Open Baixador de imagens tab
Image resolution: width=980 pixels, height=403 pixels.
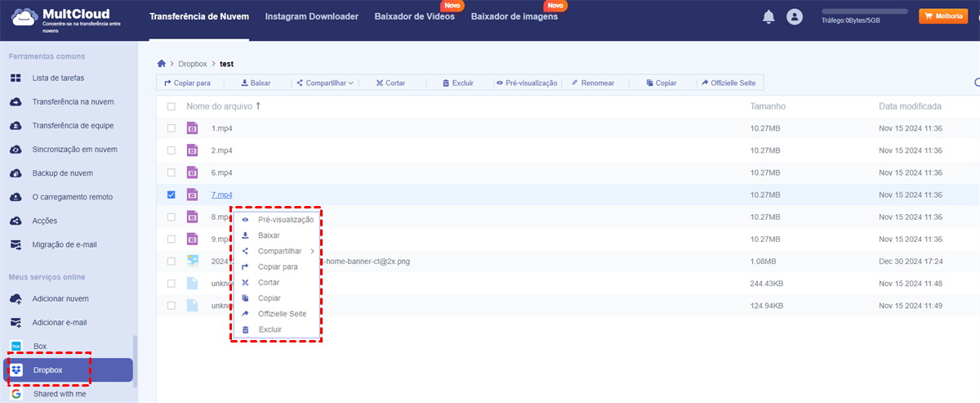tap(514, 16)
